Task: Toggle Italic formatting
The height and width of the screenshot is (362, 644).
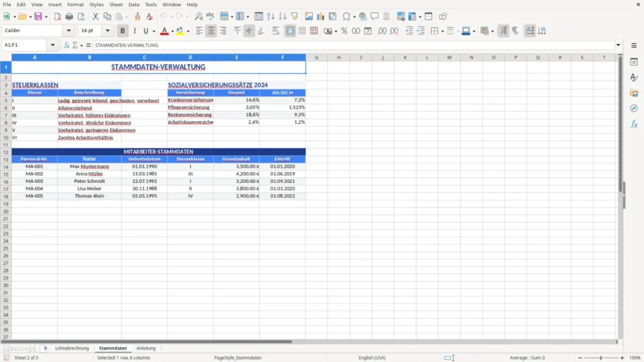Action: [135, 31]
